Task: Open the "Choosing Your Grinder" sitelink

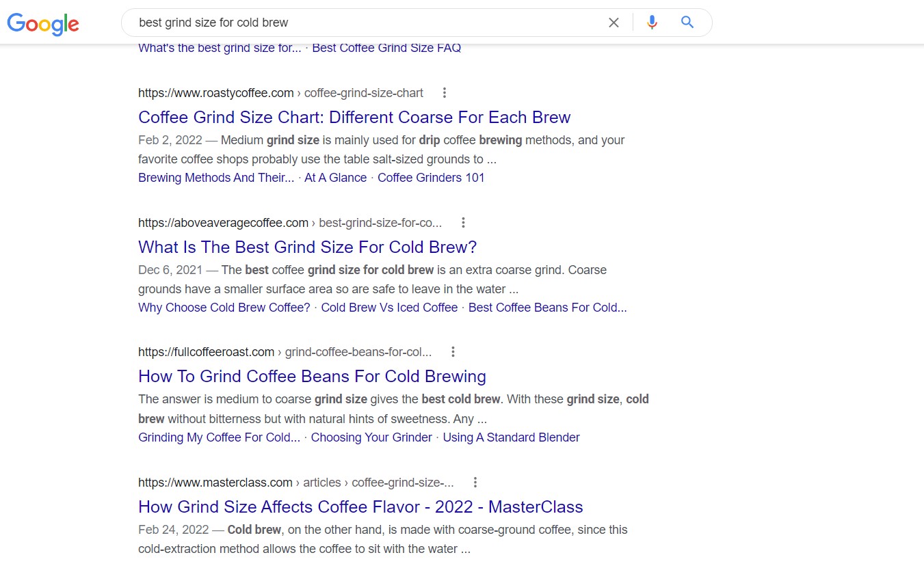Action: tap(371, 437)
